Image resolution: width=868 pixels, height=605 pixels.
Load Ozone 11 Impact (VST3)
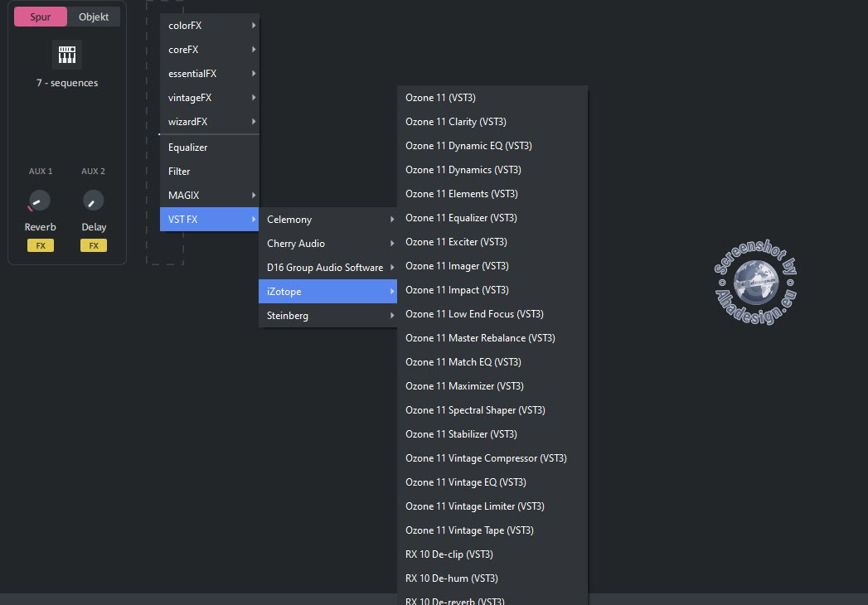tap(492, 290)
